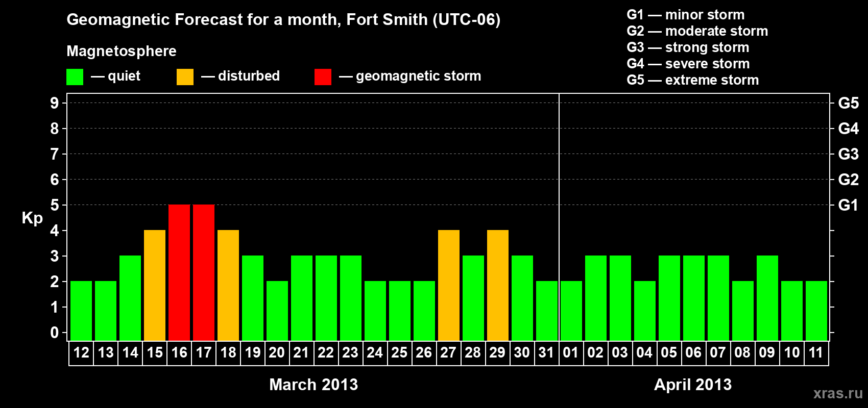The width and height of the screenshot is (868, 408).
Task: Click date label 28 on the axis
Action: [x=473, y=352]
